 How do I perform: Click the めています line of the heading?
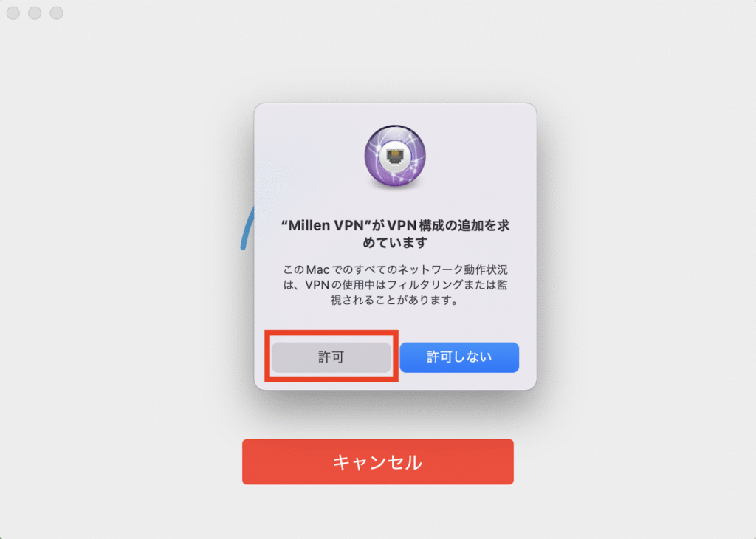click(x=395, y=242)
